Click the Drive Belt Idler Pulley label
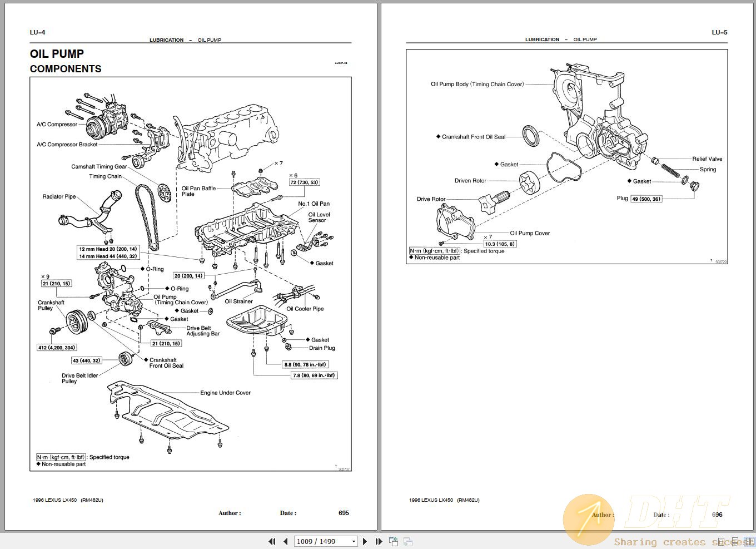This screenshot has width=756, height=549. coord(79,378)
